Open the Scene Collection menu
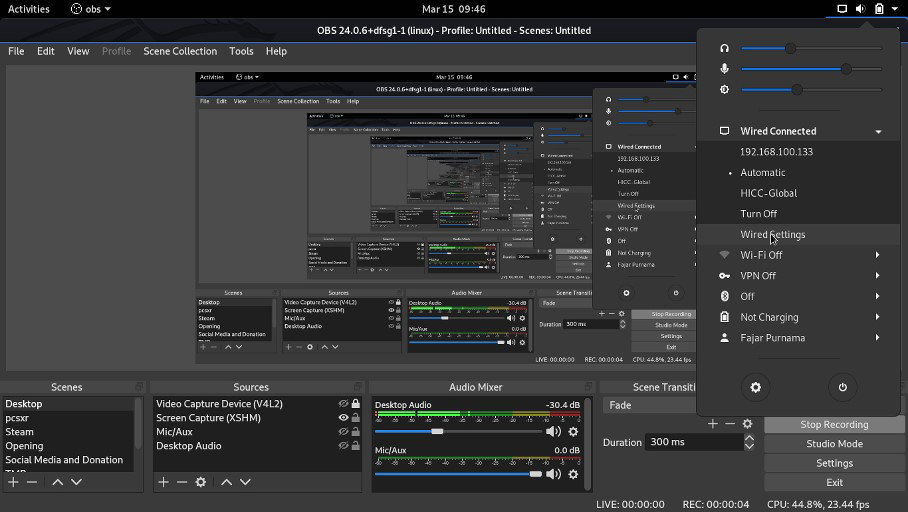The height and width of the screenshot is (512, 908). click(180, 51)
